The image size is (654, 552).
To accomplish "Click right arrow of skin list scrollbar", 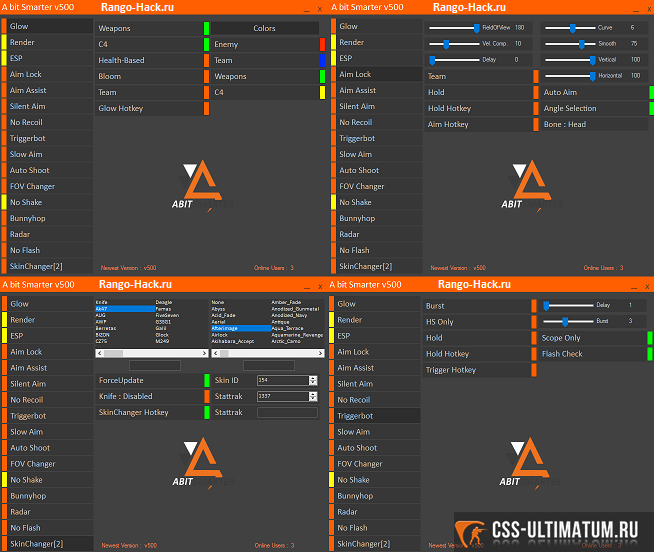I will click(320, 353).
